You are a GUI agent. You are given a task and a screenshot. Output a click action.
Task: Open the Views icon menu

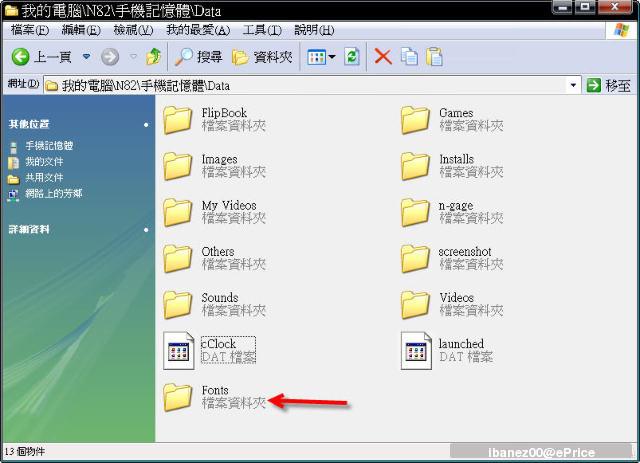pos(316,57)
